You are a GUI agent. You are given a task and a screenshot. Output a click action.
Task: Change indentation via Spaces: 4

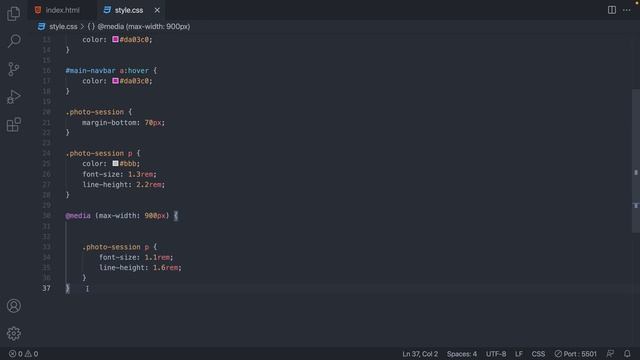462,354
